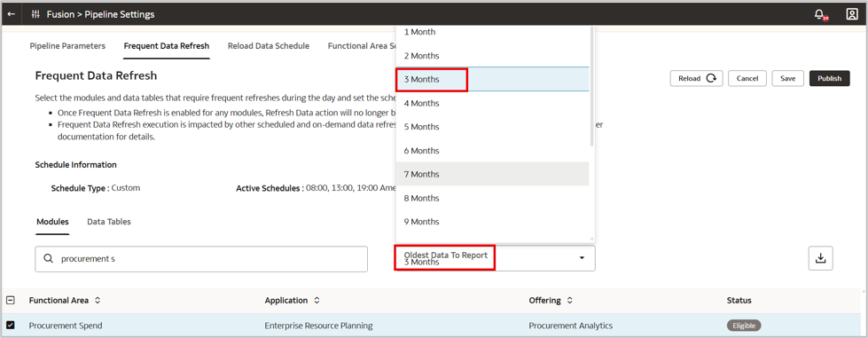Click the Active Schedules times text
Screen dimensions: 868x338
click(x=316, y=188)
